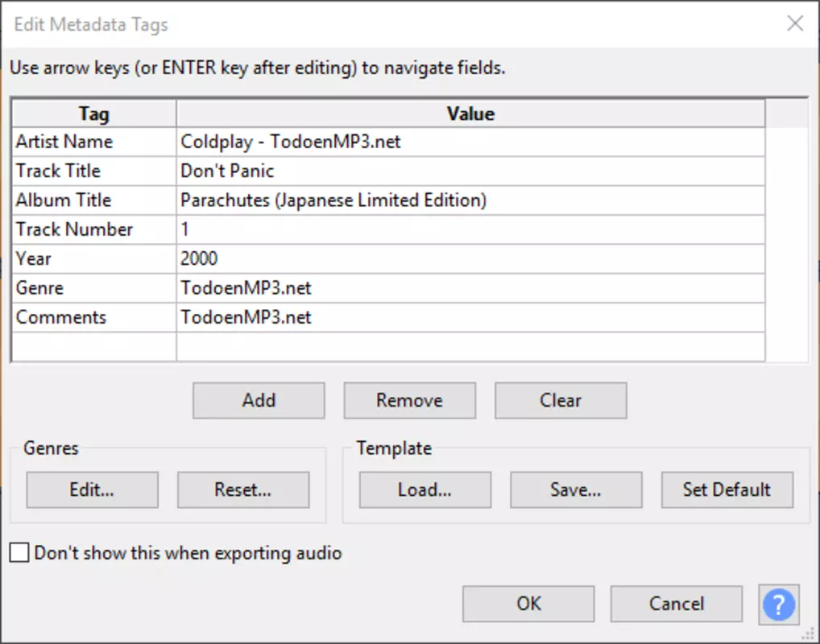This screenshot has height=644, width=820.
Task: Select the Album Title value 'Parachutes (Japanese Limited Edition)'
Action: pos(470,200)
